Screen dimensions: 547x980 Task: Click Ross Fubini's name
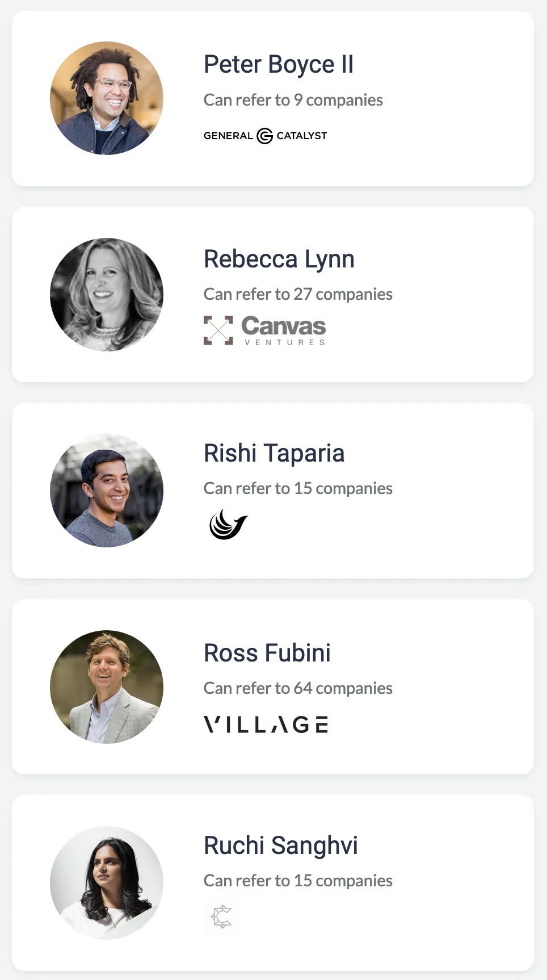[x=267, y=652]
